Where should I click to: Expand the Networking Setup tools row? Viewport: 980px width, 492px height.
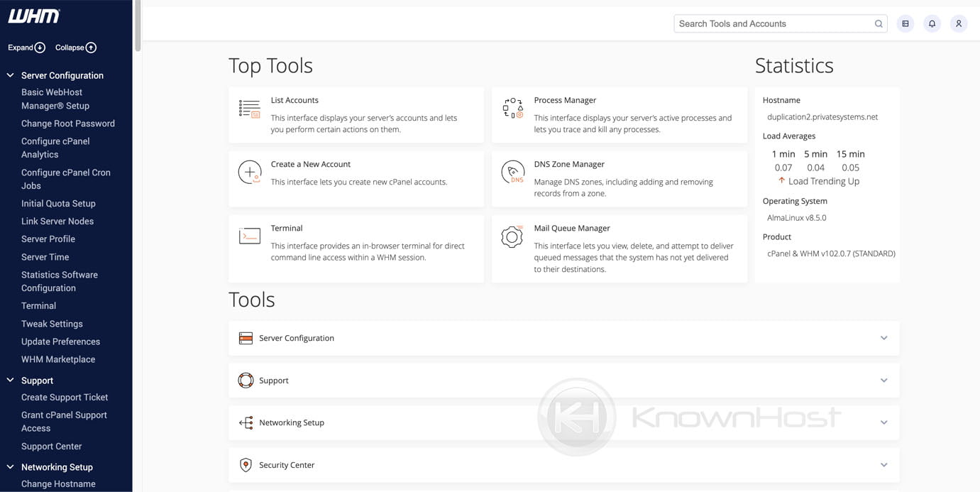[x=883, y=422]
